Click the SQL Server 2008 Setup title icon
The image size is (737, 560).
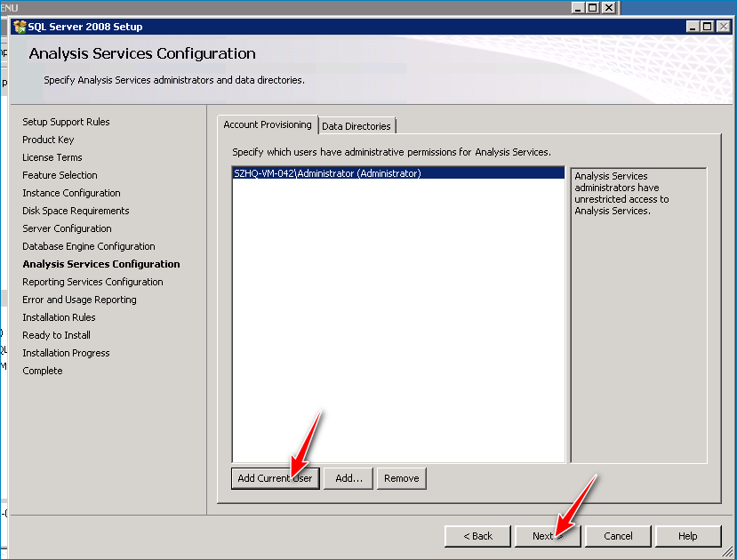(x=20, y=27)
